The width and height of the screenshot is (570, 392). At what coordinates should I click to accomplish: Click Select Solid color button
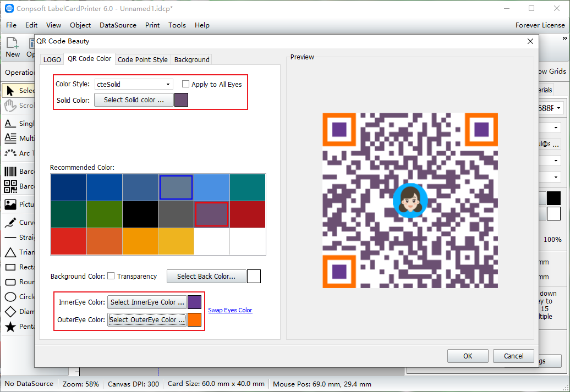[134, 100]
